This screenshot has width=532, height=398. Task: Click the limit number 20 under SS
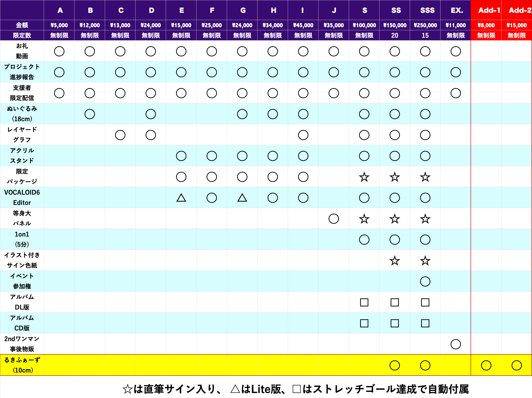point(395,35)
